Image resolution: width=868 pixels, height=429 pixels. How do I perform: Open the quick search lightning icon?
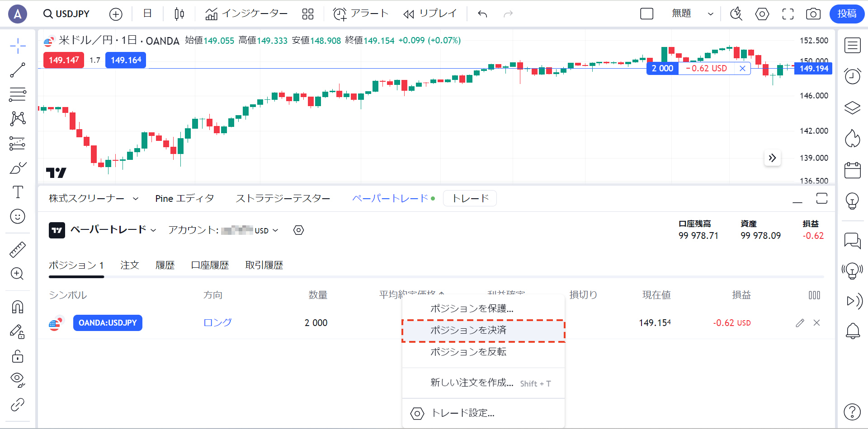tap(736, 14)
